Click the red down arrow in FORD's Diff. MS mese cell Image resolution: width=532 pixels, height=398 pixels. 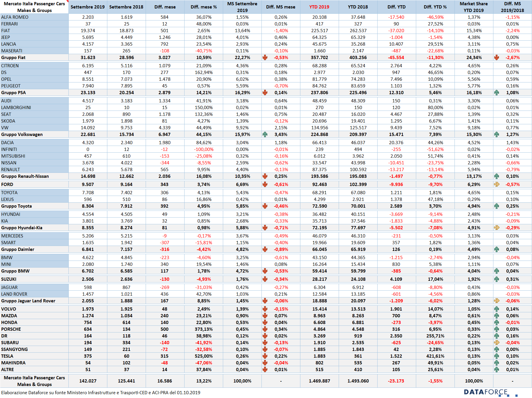pyautogui.click(x=265, y=185)
